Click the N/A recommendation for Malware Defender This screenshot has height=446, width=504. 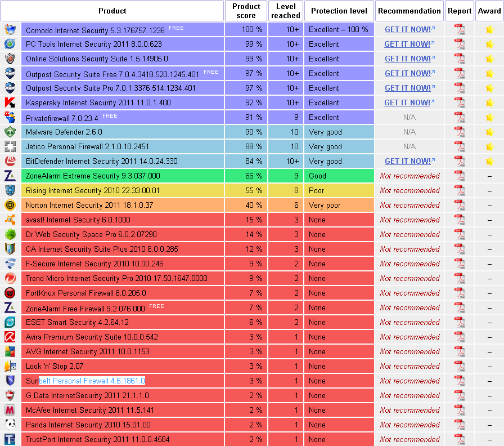point(409,132)
